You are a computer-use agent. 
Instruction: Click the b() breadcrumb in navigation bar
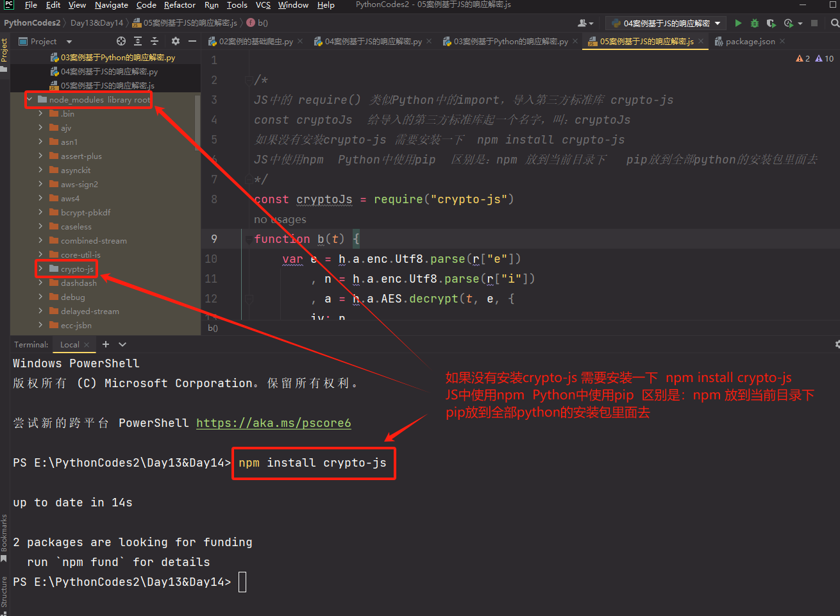pyautogui.click(x=257, y=23)
